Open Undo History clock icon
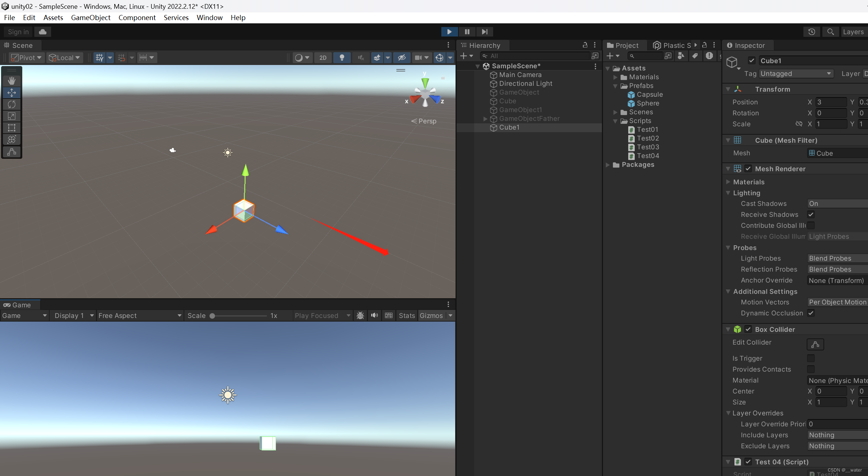 [x=811, y=32]
